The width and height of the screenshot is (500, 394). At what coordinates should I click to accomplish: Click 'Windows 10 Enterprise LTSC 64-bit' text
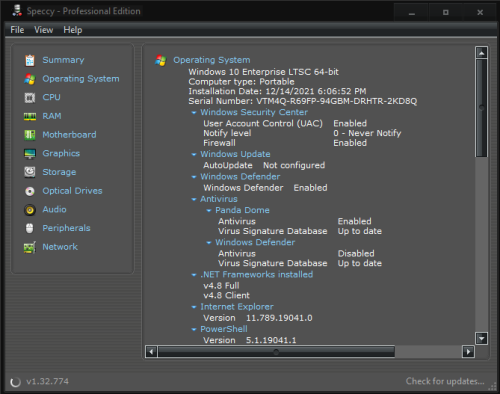click(x=263, y=72)
